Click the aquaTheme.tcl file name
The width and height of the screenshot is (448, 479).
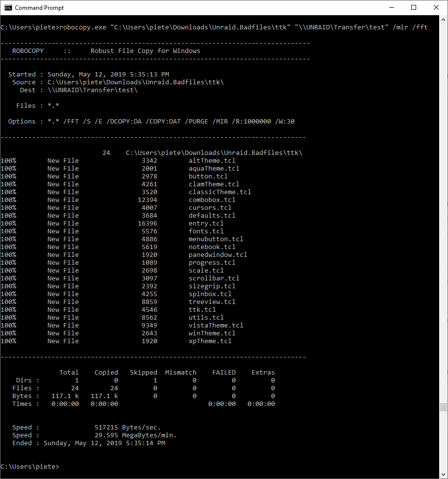[214, 169]
